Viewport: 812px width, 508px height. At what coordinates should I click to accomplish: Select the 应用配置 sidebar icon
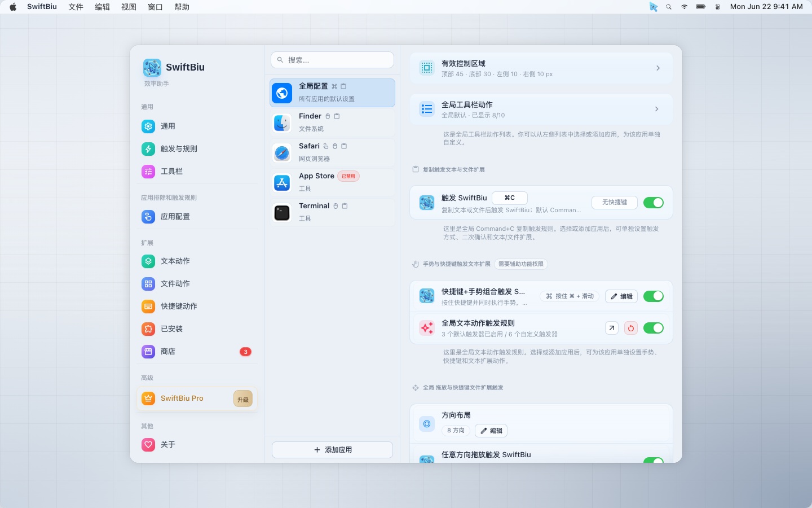(x=148, y=217)
